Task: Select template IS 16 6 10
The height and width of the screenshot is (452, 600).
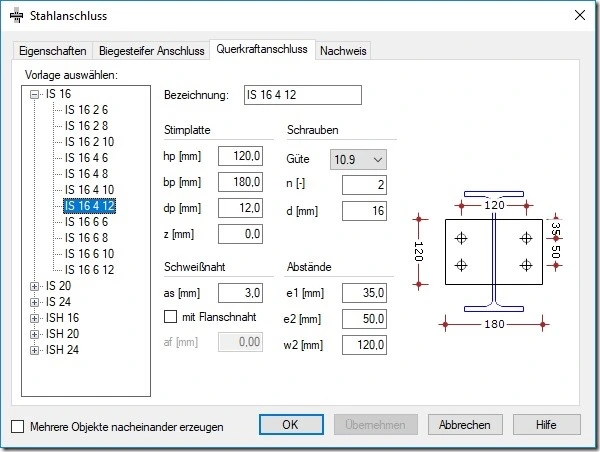Action: (x=90, y=254)
